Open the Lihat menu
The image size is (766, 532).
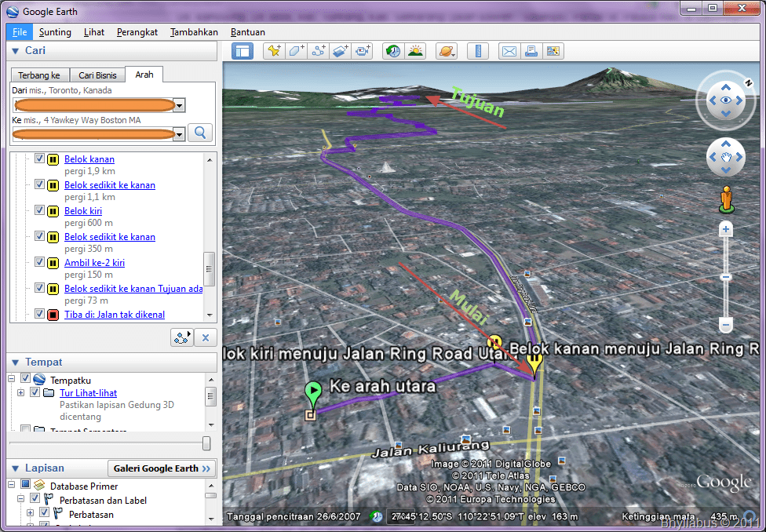pos(94,32)
